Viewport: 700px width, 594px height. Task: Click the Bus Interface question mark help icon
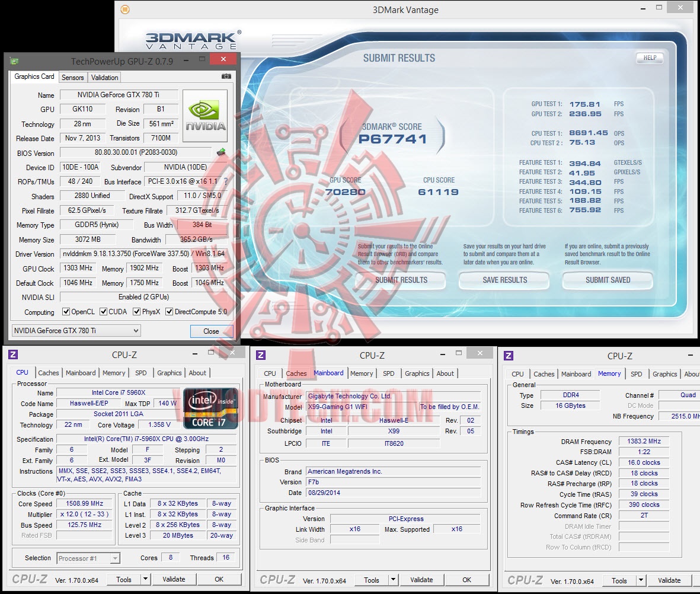click(x=225, y=181)
